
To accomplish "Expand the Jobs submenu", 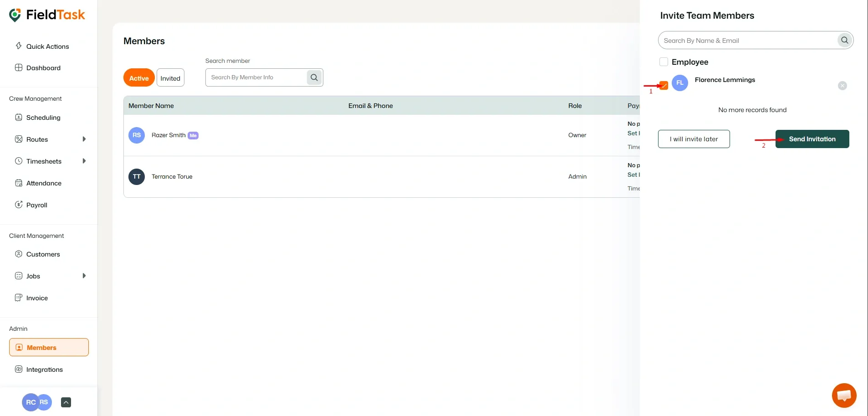I will [84, 276].
